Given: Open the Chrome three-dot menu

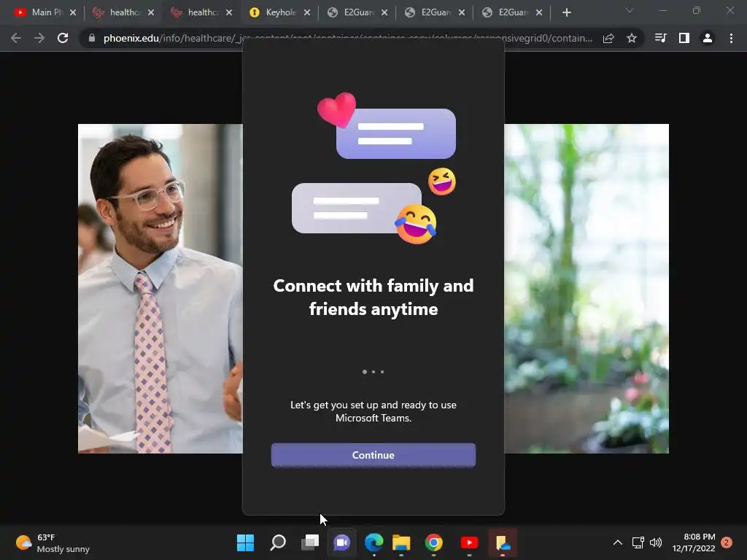Looking at the screenshot, I should tap(731, 38).
